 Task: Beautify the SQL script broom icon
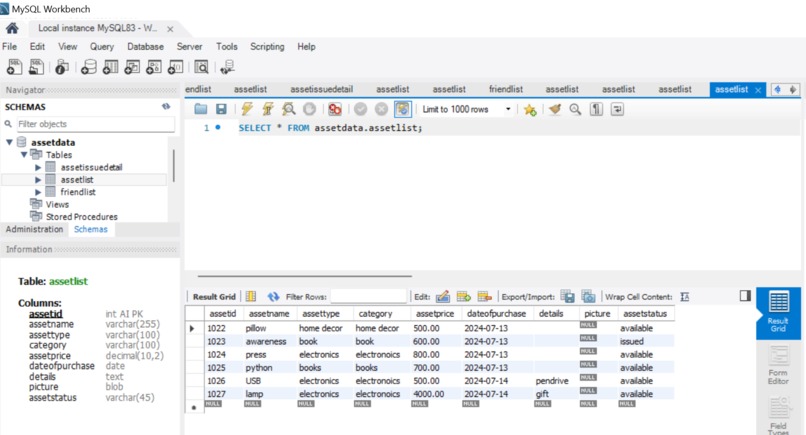click(554, 109)
